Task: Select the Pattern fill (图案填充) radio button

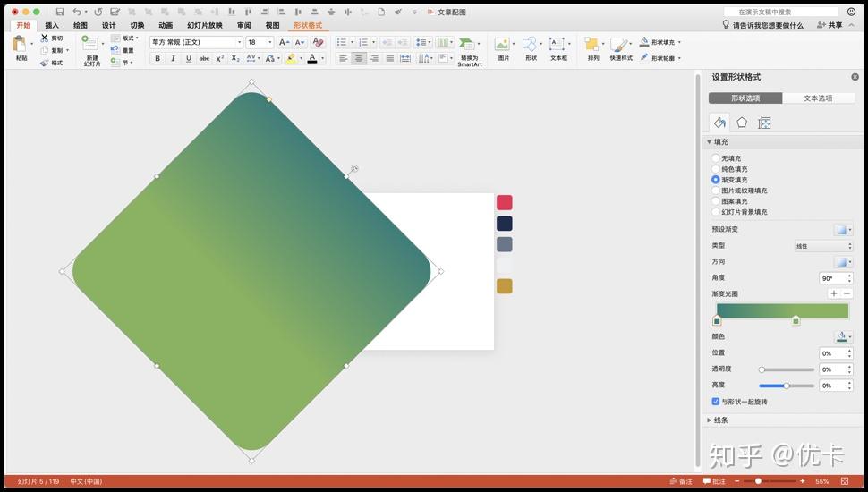Action: [x=715, y=201]
